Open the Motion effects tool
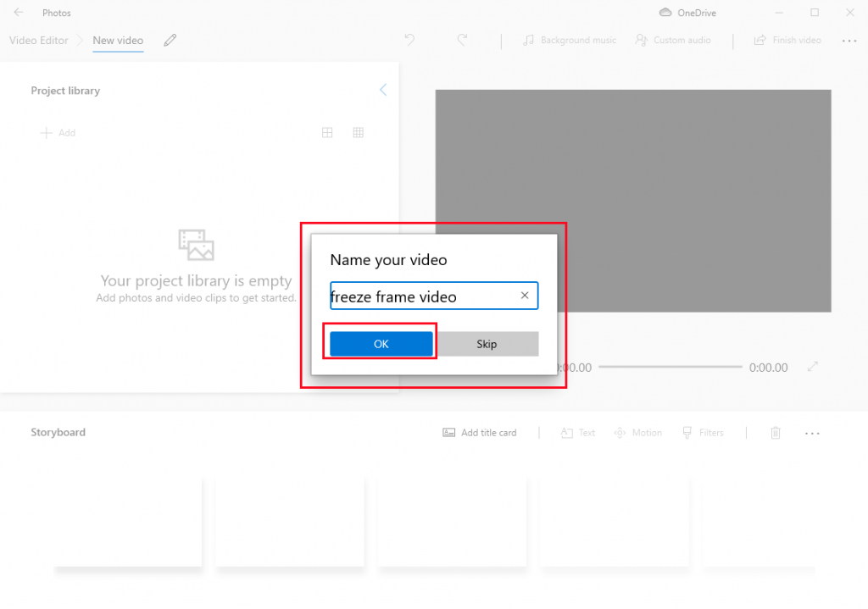The height and width of the screenshot is (609, 868). (637, 433)
